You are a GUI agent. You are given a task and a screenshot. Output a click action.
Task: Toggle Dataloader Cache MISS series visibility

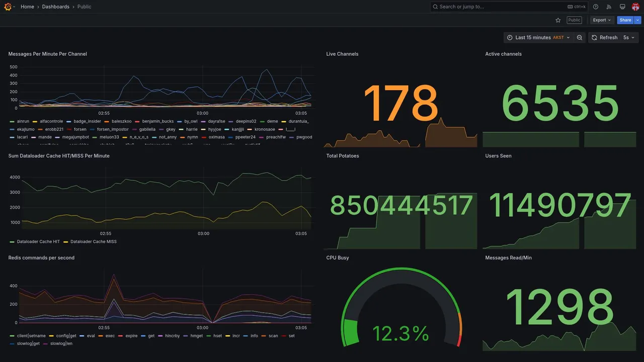pos(94,242)
